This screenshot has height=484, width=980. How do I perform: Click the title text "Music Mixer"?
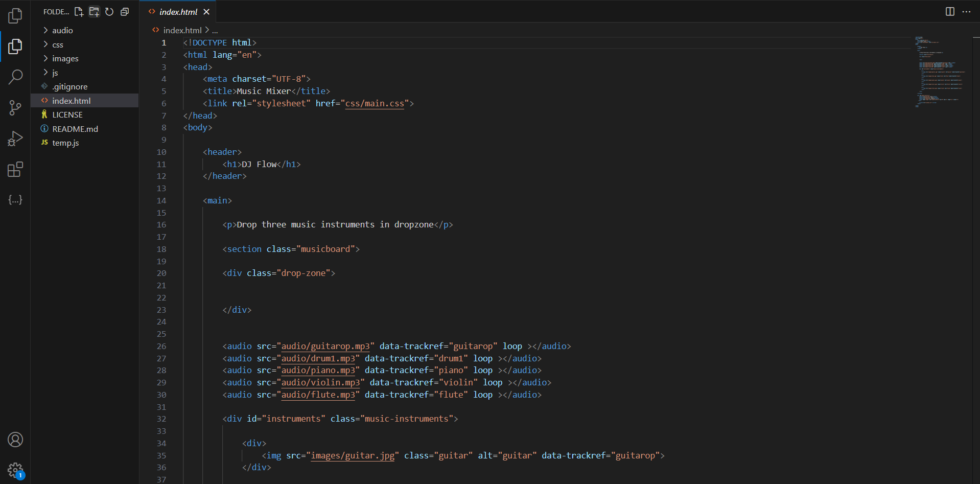tap(264, 91)
